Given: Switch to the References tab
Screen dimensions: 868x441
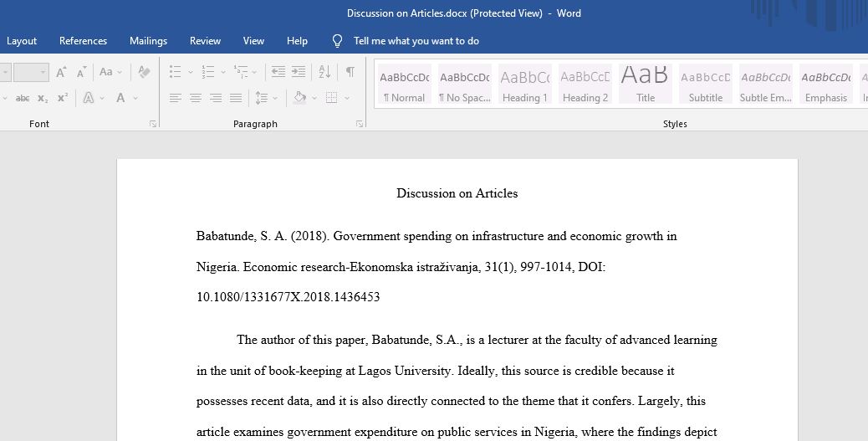Looking at the screenshot, I should tap(83, 41).
